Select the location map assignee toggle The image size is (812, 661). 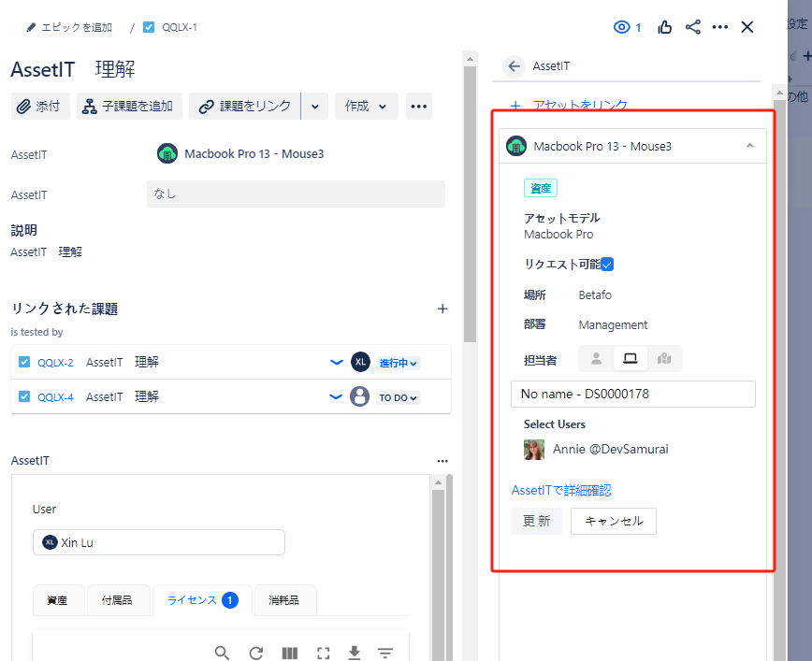click(664, 358)
